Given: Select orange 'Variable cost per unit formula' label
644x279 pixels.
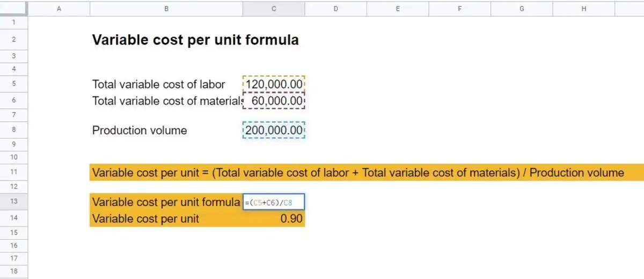Looking at the screenshot, I should pyautogui.click(x=166, y=202).
